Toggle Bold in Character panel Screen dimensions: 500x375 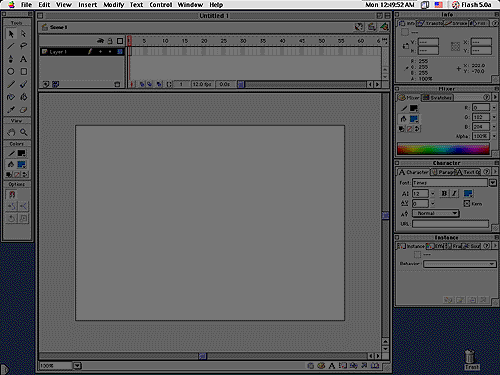tap(444, 193)
